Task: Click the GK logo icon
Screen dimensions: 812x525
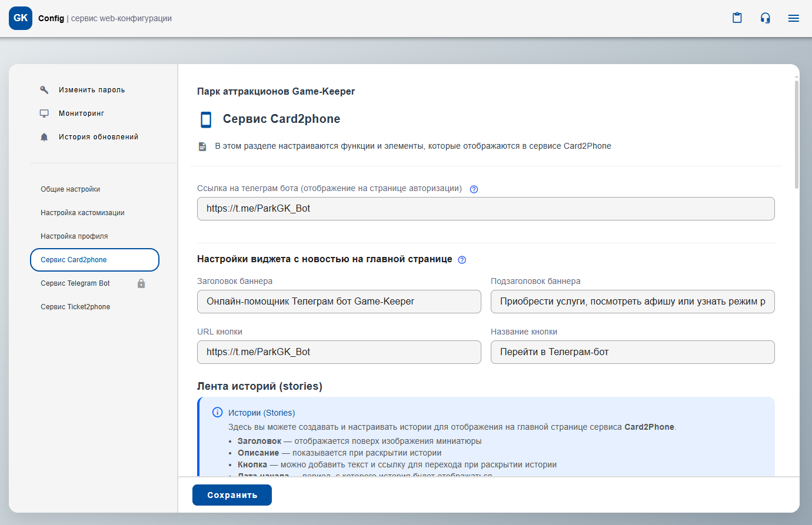Action: click(x=21, y=18)
